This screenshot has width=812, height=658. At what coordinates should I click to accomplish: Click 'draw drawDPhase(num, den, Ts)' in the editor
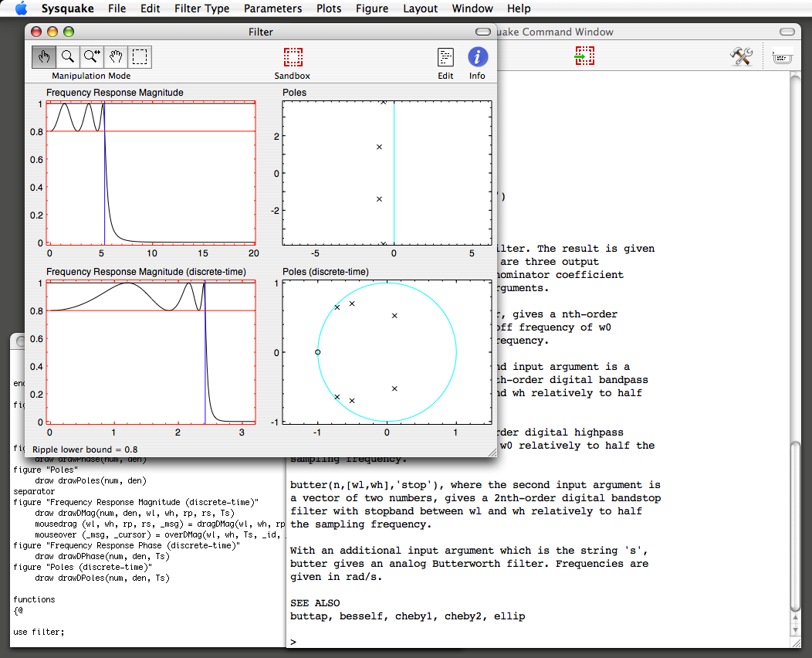click(102, 556)
